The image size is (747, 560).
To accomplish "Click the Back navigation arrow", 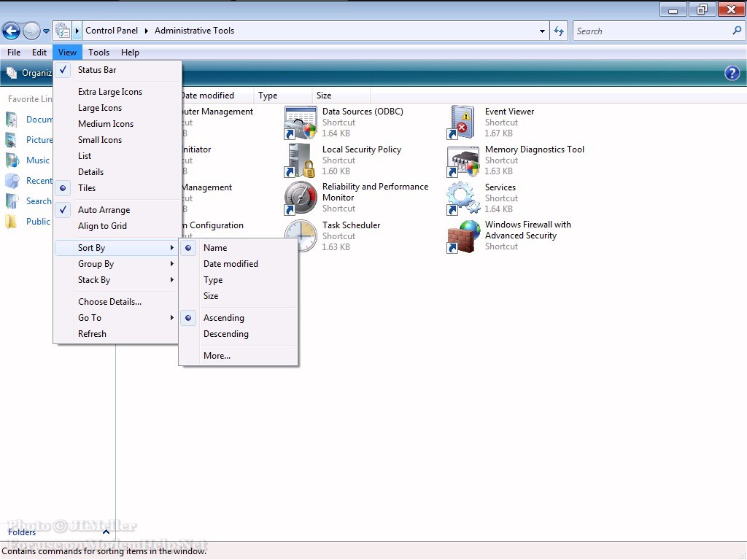I will pos(12,31).
